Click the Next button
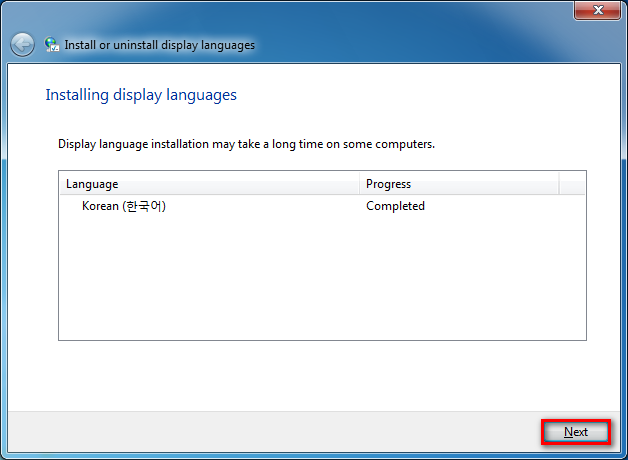628x460 pixels. [576, 432]
